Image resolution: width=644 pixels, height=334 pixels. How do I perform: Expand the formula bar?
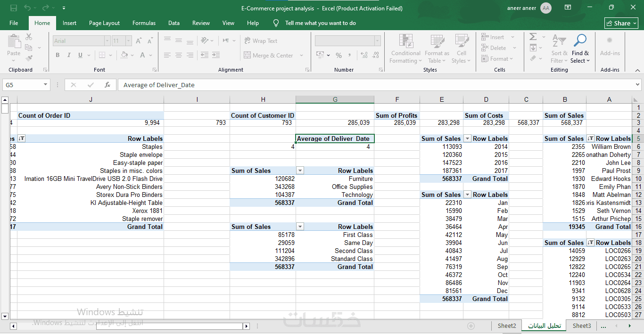638,85
